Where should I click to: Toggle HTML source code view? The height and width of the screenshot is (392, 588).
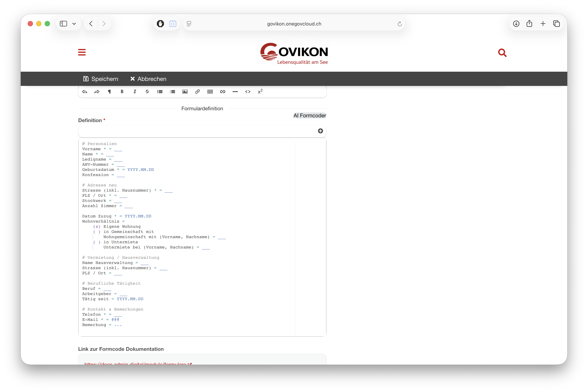pos(248,92)
